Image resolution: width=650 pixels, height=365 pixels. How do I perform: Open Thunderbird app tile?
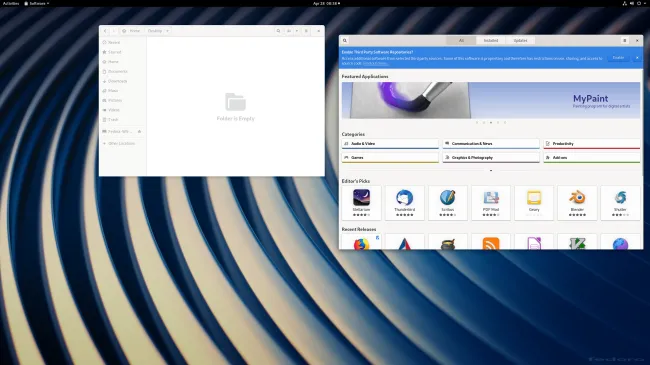[405, 203]
